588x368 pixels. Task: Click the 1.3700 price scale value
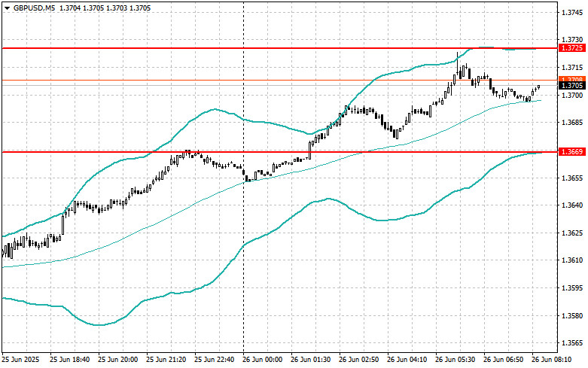pos(572,95)
